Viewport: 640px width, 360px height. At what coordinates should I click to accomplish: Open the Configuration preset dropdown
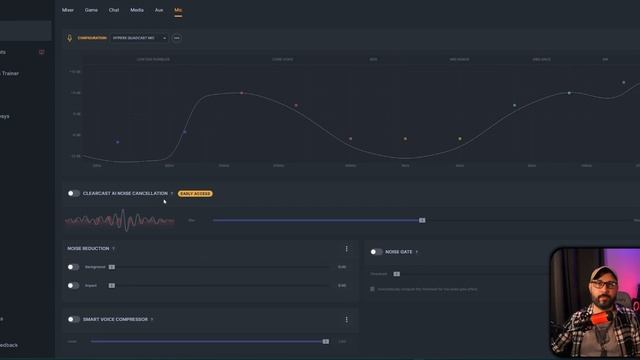click(x=140, y=38)
